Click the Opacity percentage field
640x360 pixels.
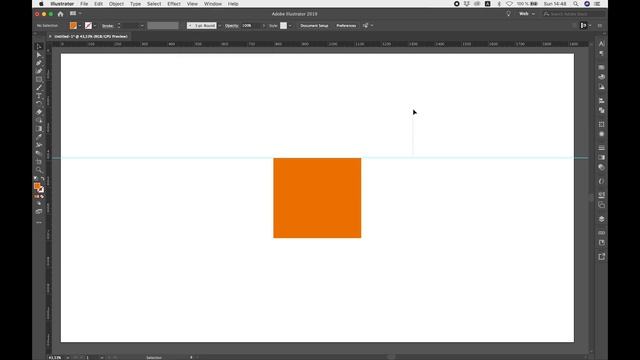[x=251, y=26]
